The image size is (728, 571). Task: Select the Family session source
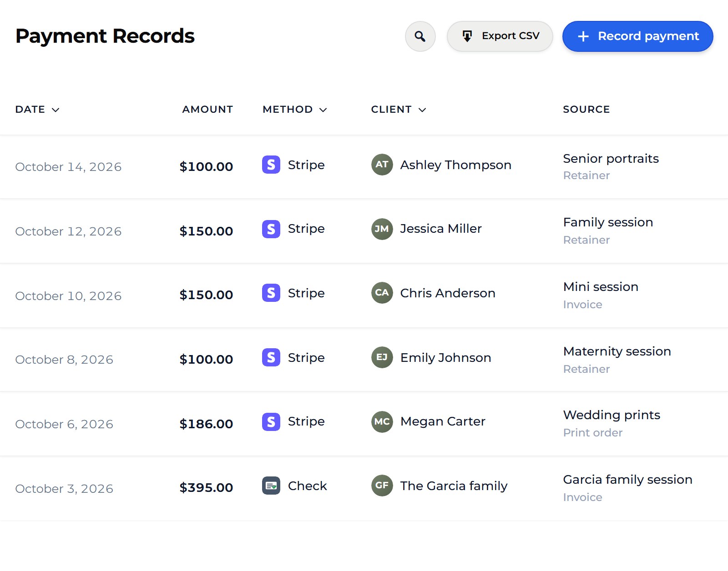point(608,222)
